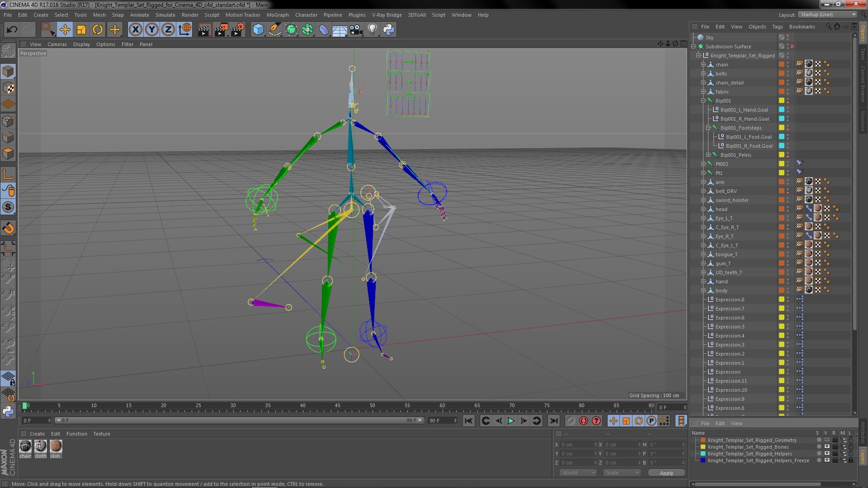This screenshot has width=868, height=488.
Task: Open Edit Render Settings icon
Action: coord(237,30)
